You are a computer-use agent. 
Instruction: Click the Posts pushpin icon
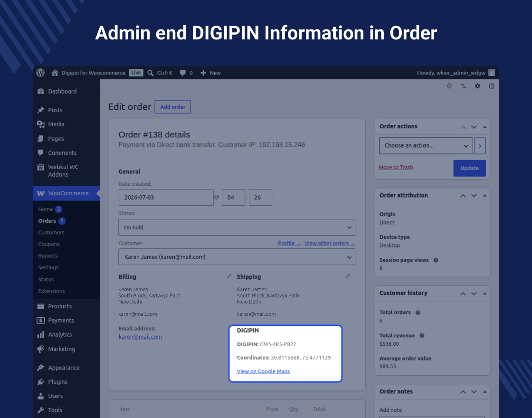pos(41,110)
